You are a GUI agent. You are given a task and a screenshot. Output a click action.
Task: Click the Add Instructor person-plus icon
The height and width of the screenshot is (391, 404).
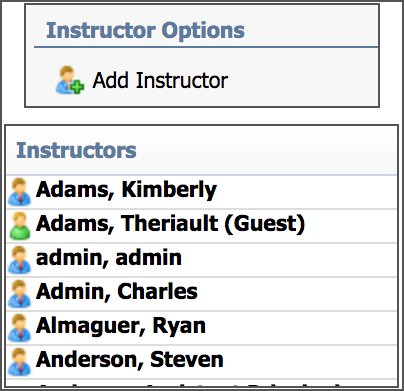tap(70, 80)
